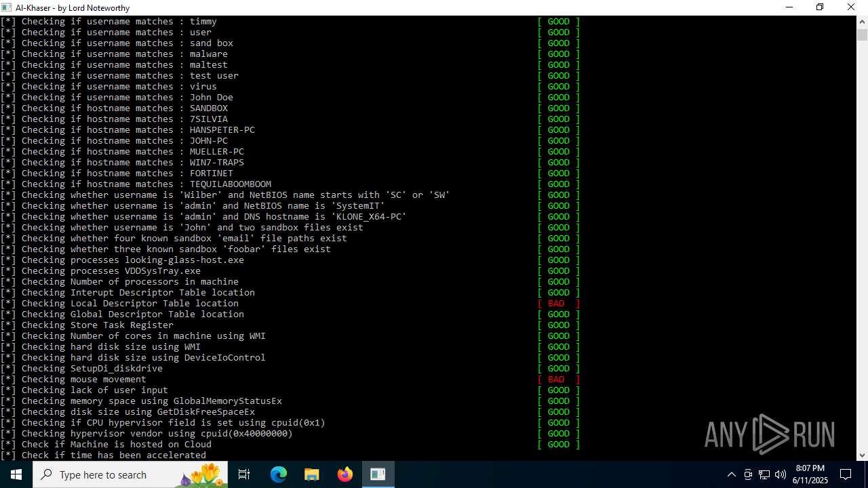Open the Windows Start menu
868x488 pixels.
point(16,474)
